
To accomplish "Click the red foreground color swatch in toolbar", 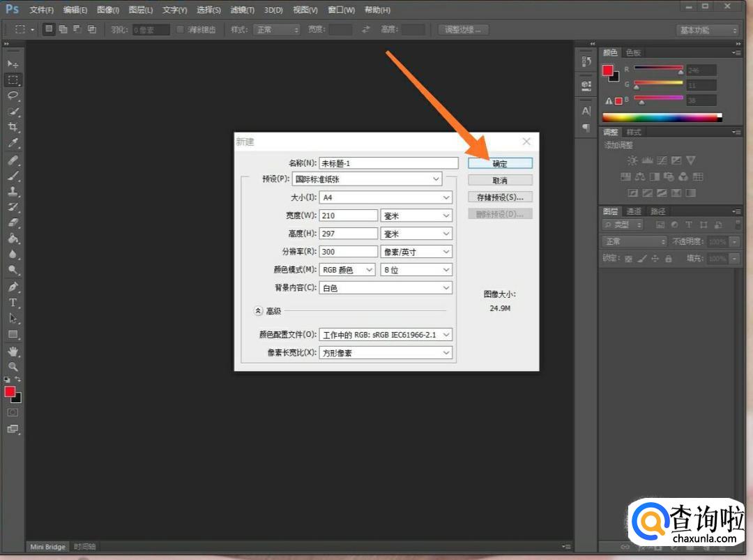I will pyautogui.click(x=10, y=392).
